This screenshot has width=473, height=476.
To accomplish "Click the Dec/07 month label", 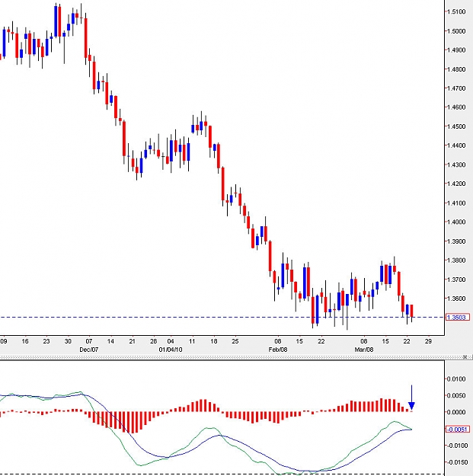I will 89,350.
